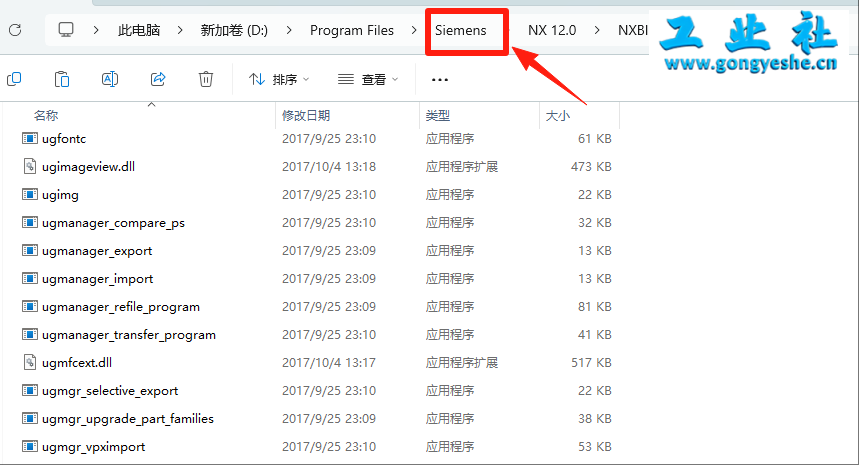Select the file name ugimg
The image size is (859, 465).
point(60,195)
